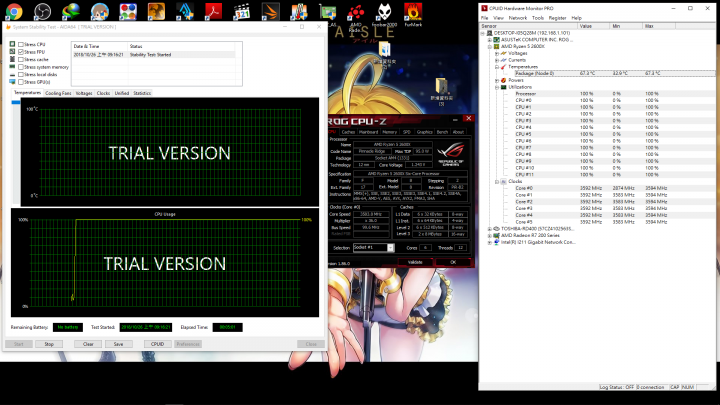Click the Save button in AIDA64
Image resolution: width=720 pixels, height=405 pixels.
point(118,344)
